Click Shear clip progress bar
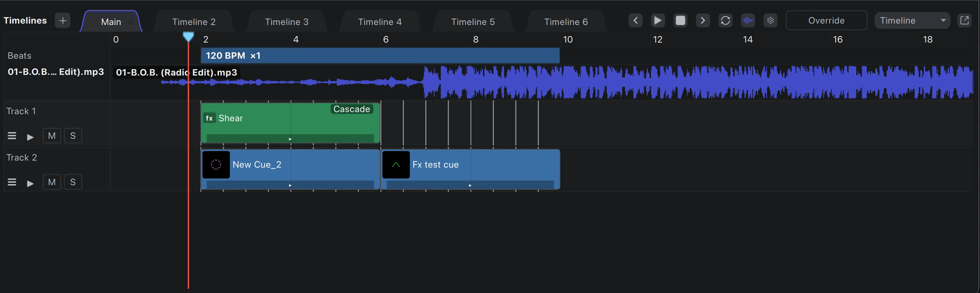980x293 pixels. tap(290, 139)
